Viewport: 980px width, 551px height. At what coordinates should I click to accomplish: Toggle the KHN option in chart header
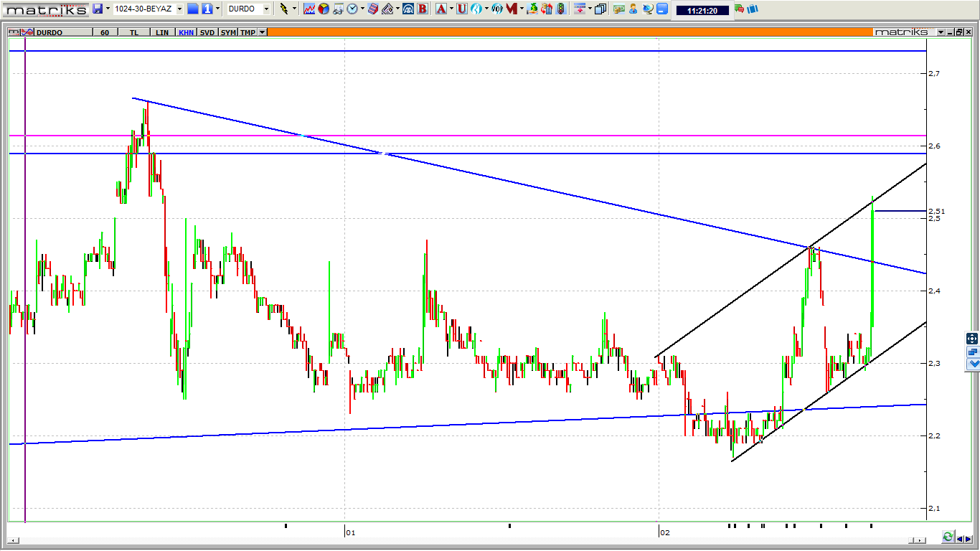coord(186,32)
